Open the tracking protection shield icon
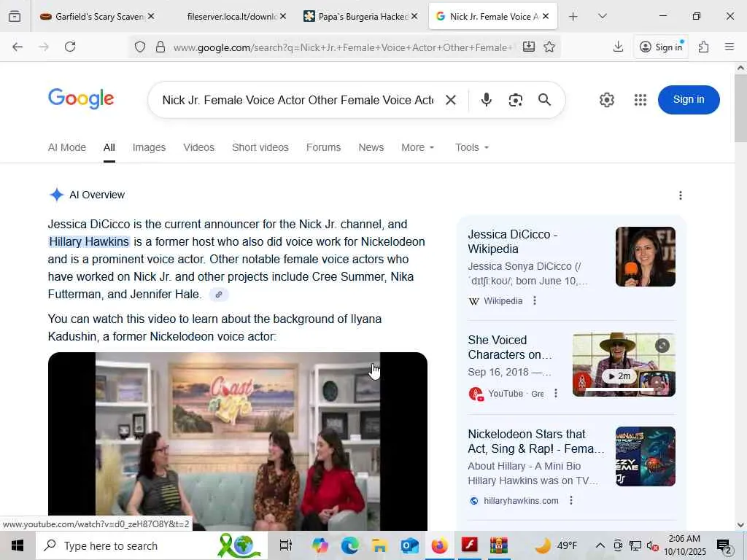This screenshot has width=747, height=560. (x=139, y=47)
